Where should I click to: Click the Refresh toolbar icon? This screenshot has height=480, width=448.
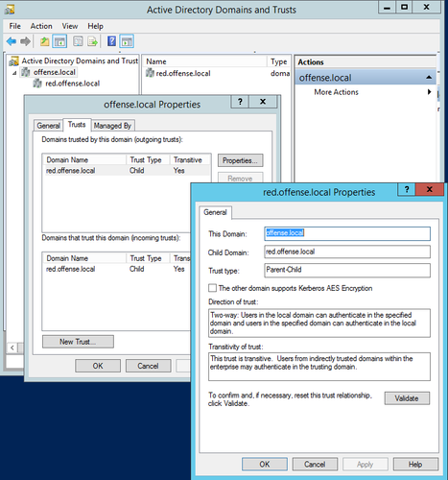(78, 41)
